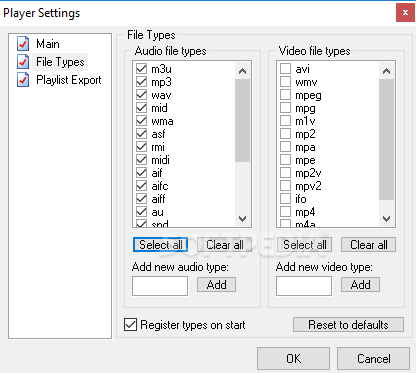Focus the new audio type field
This screenshot has height=373, width=416.
pos(160,286)
